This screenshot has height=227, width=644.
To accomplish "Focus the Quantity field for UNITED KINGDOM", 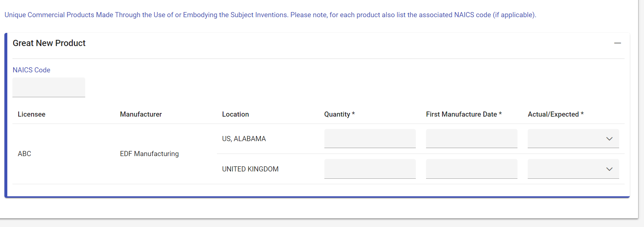I will (370, 169).
